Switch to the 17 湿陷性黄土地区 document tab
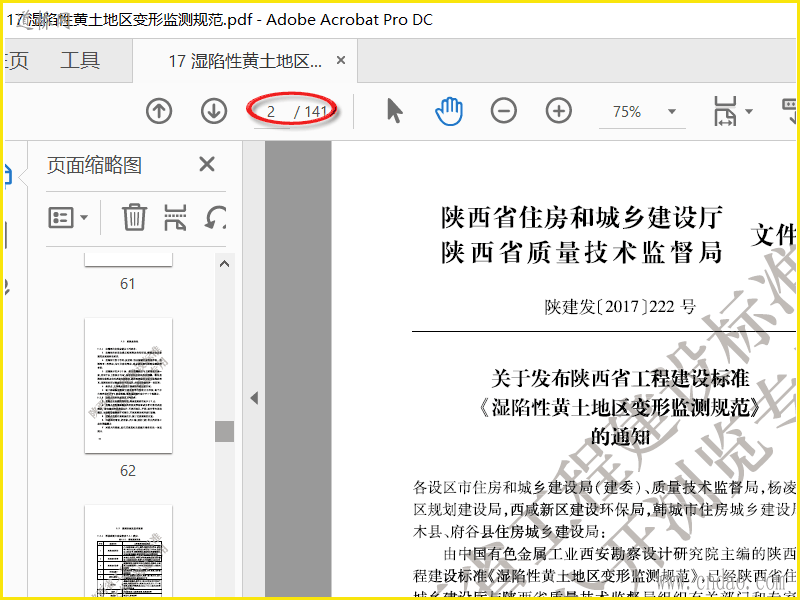 [x=245, y=61]
